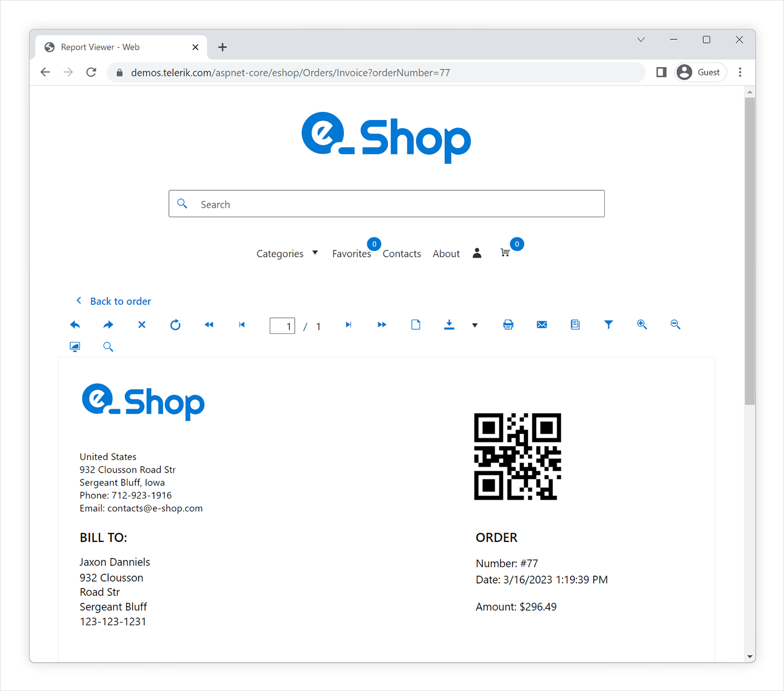
Task: Open the export format dropdown arrow
Action: tap(475, 325)
